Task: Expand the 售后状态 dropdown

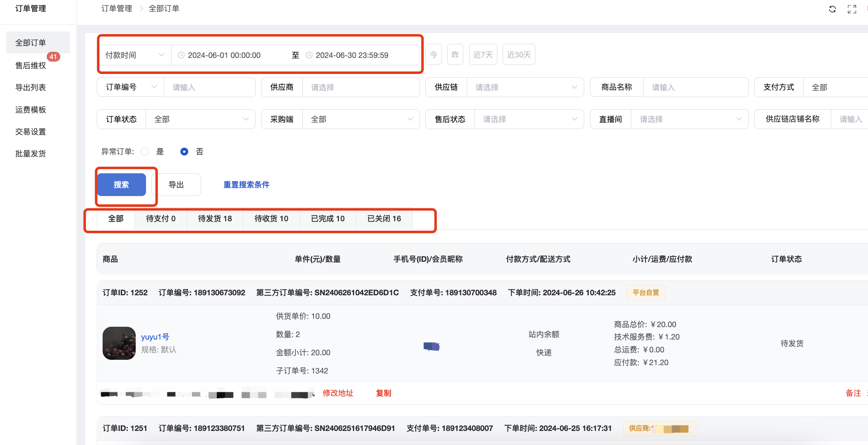Action: click(529, 119)
